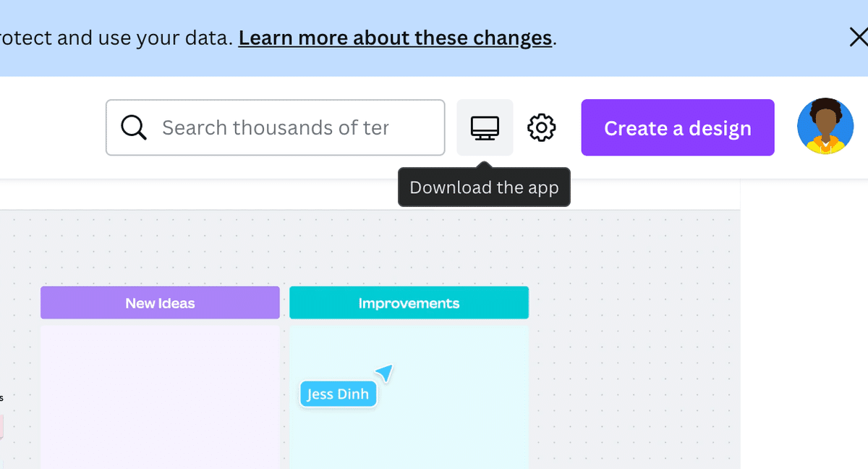Viewport: 868px width, 469px height.
Task: Open the profile avatar menu
Action: click(x=825, y=127)
